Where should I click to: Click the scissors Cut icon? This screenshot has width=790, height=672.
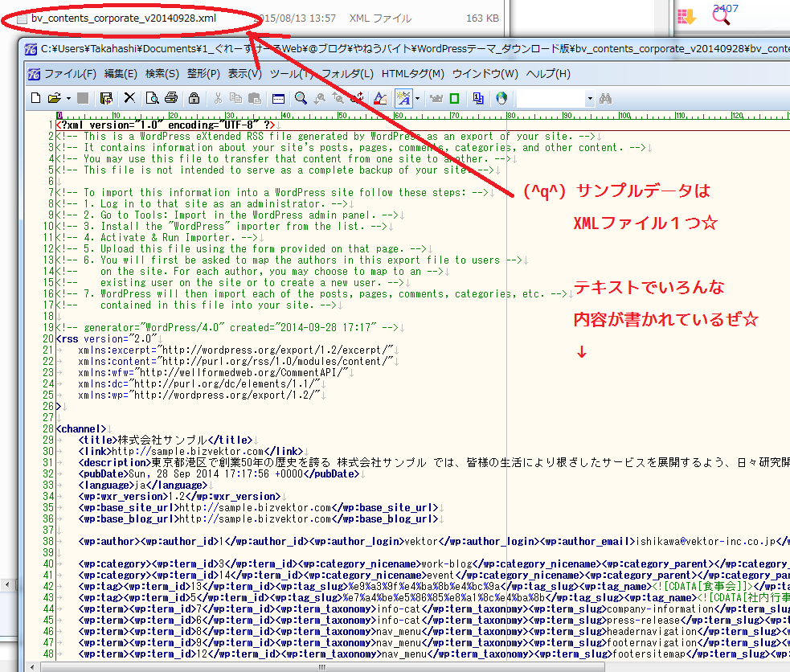click(x=218, y=98)
